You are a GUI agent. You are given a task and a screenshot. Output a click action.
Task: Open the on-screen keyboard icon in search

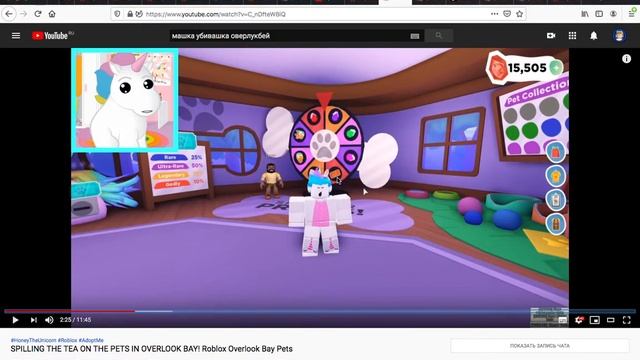tap(415, 36)
